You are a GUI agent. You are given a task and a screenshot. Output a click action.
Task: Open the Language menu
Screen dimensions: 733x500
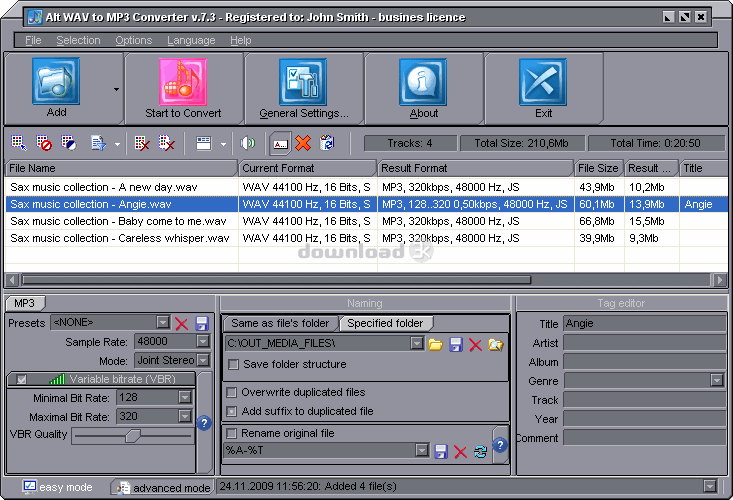pos(191,41)
